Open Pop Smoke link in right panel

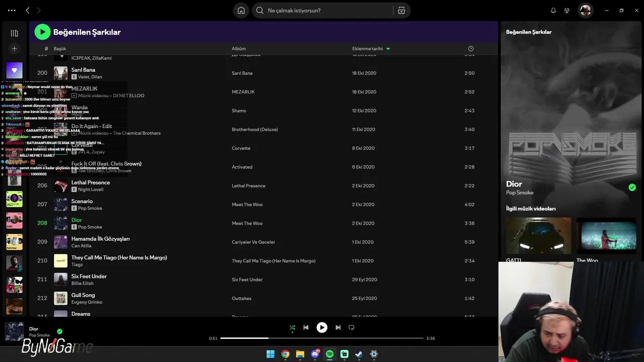point(520,193)
